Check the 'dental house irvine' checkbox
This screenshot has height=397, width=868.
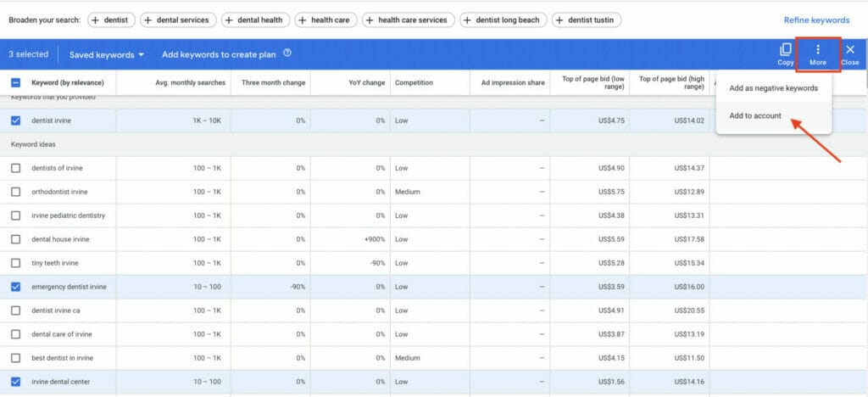(16, 239)
